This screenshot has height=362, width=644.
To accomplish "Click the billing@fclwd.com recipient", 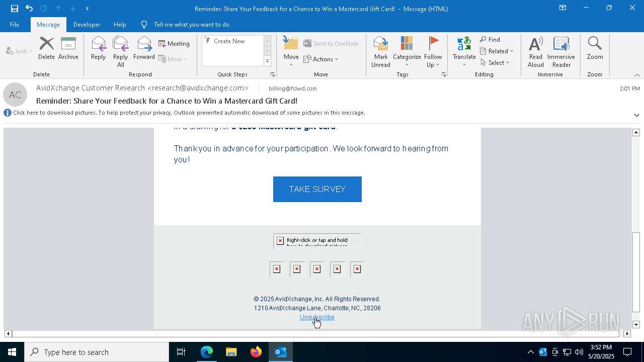I will point(293,88).
